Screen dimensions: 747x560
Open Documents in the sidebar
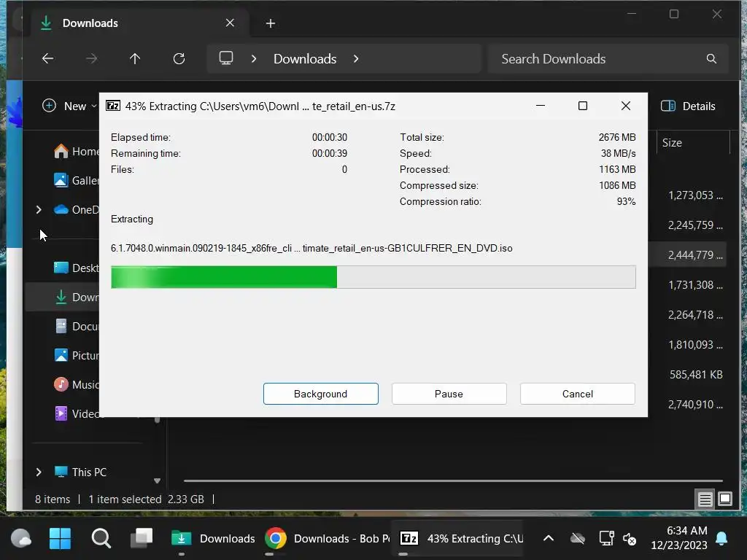pos(76,326)
